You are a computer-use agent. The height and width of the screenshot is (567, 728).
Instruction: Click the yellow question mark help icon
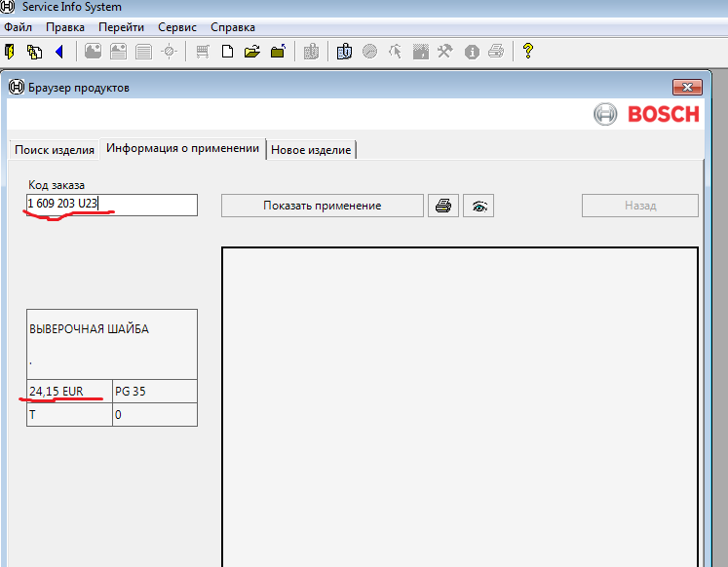click(x=528, y=51)
